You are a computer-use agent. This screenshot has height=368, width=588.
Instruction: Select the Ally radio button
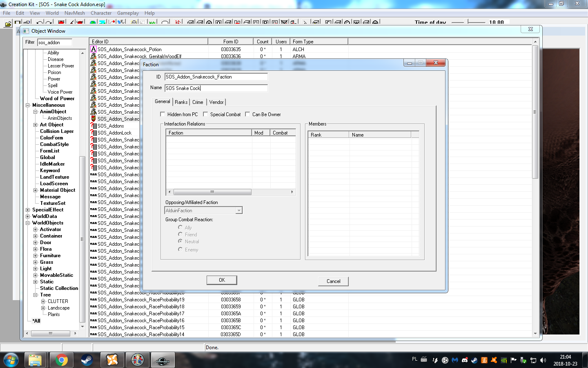click(180, 227)
